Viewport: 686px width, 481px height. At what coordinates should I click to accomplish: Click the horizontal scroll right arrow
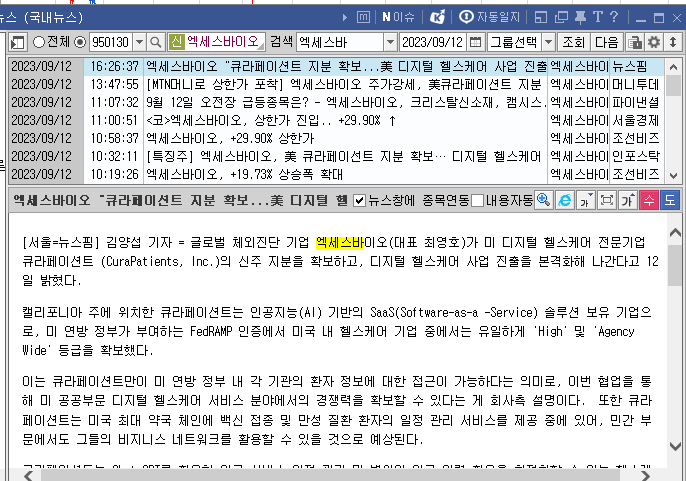point(645,475)
